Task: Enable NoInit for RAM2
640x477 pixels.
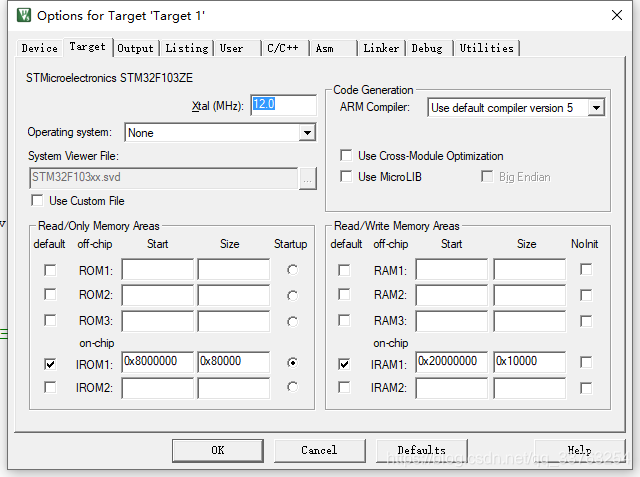Action: coord(586,295)
